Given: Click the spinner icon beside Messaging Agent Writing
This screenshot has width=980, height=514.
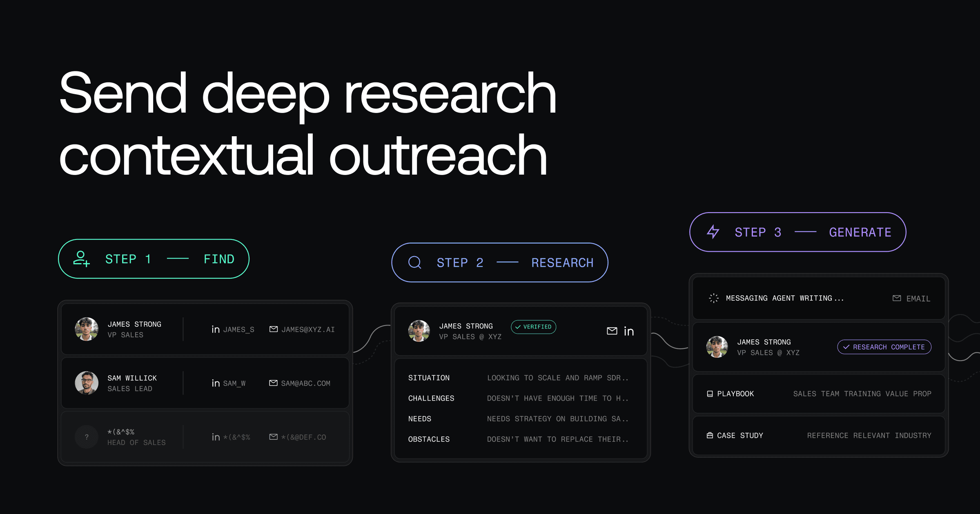Looking at the screenshot, I should click(713, 298).
